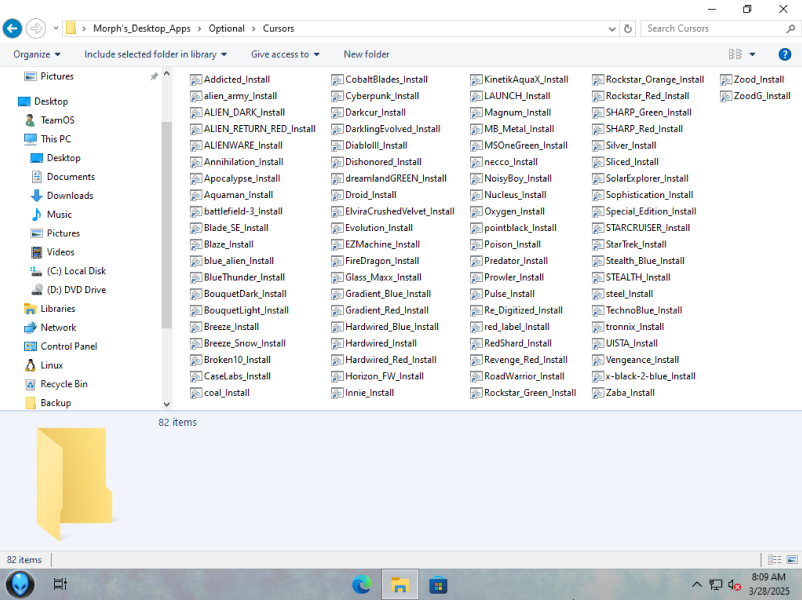The width and height of the screenshot is (802, 600).
Task: Select the Predator_Install file icon
Action: (476, 261)
